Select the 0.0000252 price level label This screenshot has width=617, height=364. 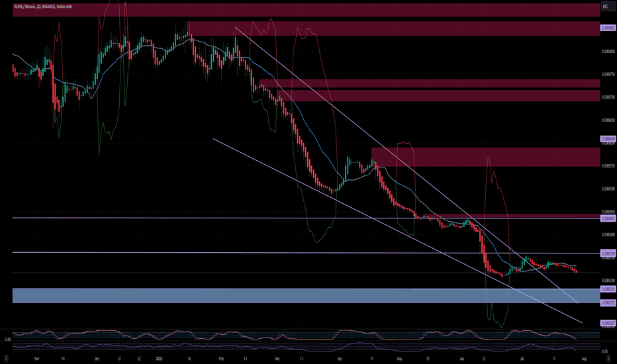(608, 302)
